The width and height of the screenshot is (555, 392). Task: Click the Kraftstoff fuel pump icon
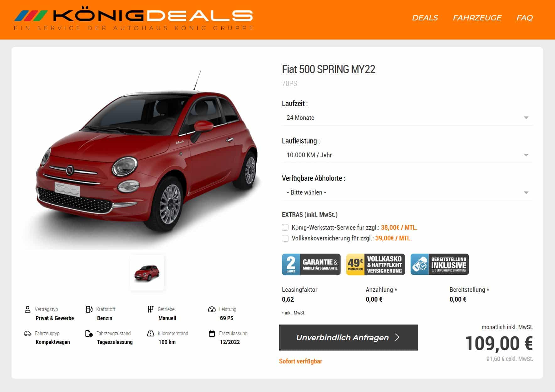[89, 309]
